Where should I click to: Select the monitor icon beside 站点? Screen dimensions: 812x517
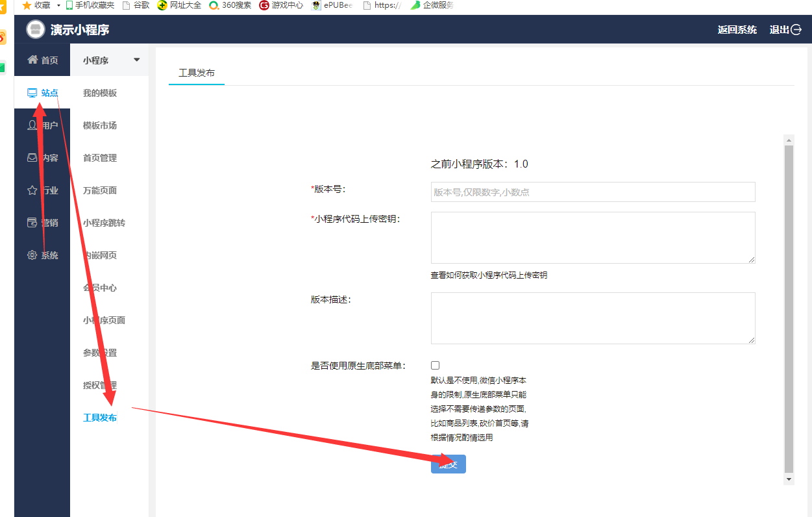pos(32,93)
